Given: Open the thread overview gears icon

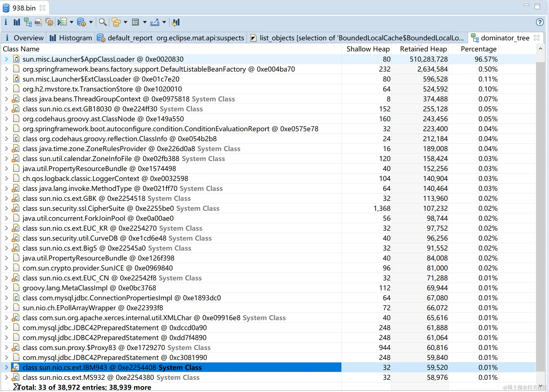Looking at the screenshot, I should 49,22.
